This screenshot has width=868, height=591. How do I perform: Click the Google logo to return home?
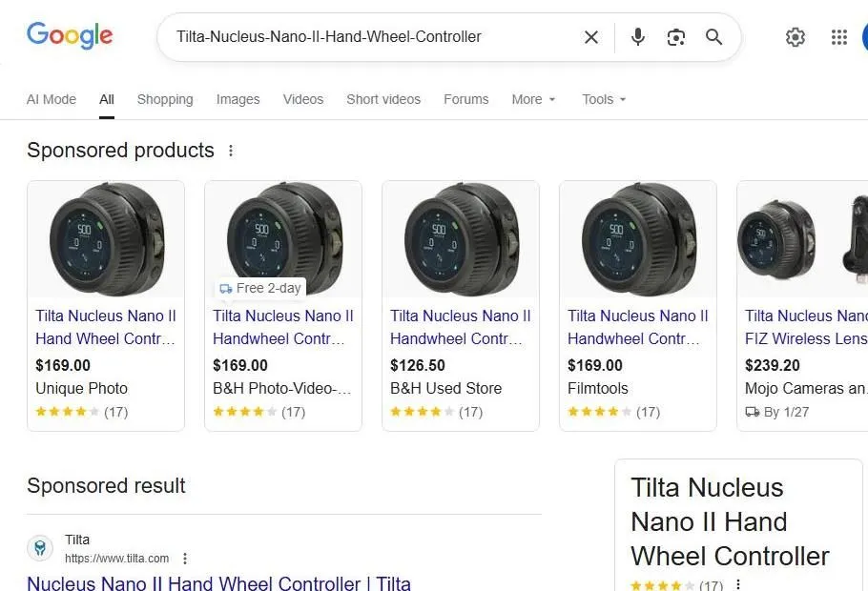pyautogui.click(x=70, y=35)
